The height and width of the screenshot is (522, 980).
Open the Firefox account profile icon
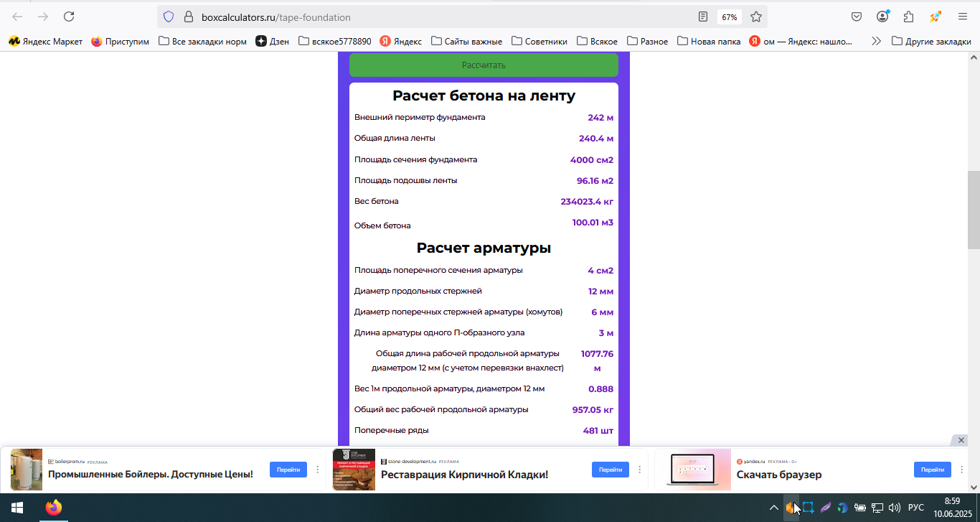(882, 17)
